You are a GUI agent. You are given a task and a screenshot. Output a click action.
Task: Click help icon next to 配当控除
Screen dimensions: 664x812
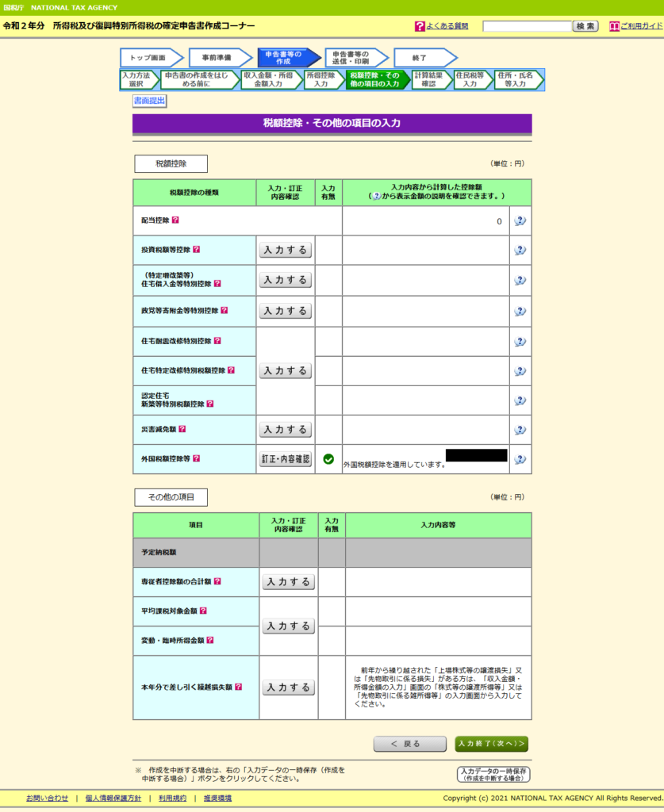(175, 220)
